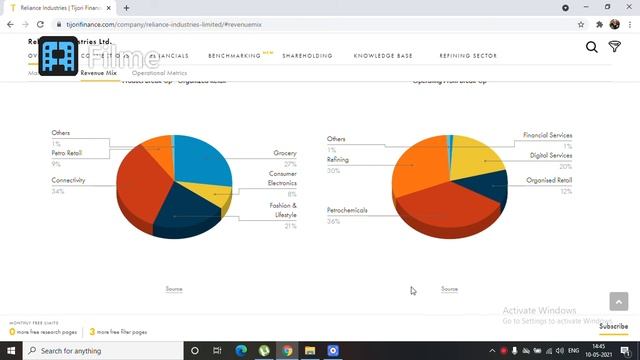Open the Windows Start menu
The image size is (640, 360).
click(x=11, y=351)
